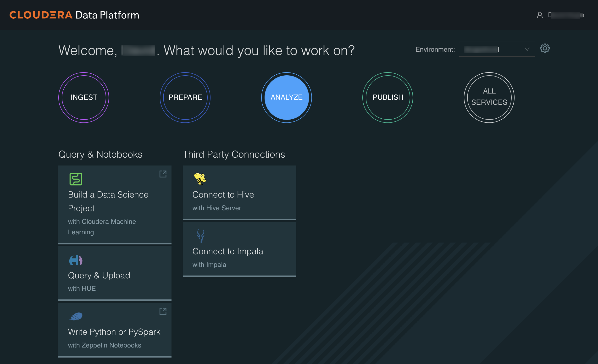Click 'with Cloudera Machine Learning' subtitle
Viewport: 598px width, 364px height.
coord(102,227)
